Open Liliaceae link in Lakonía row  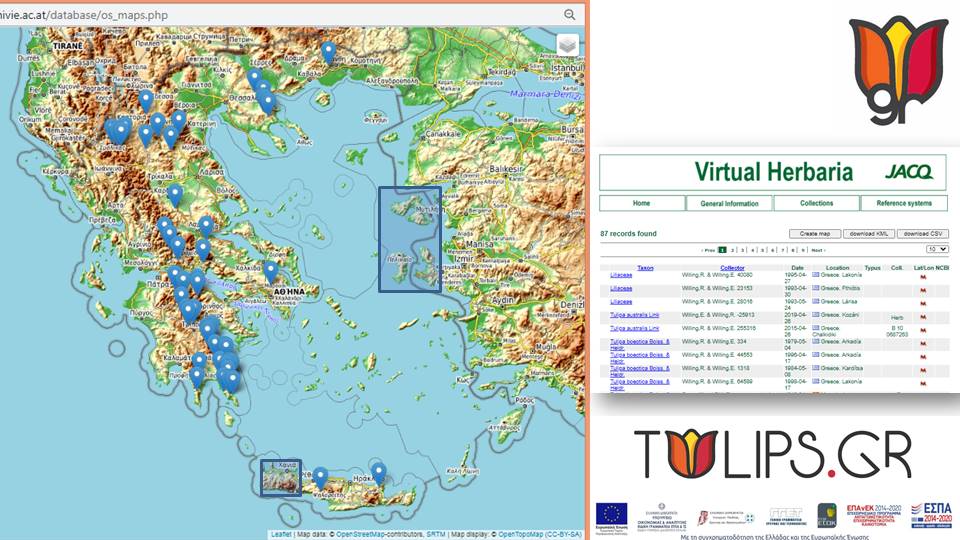pyautogui.click(x=621, y=275)
